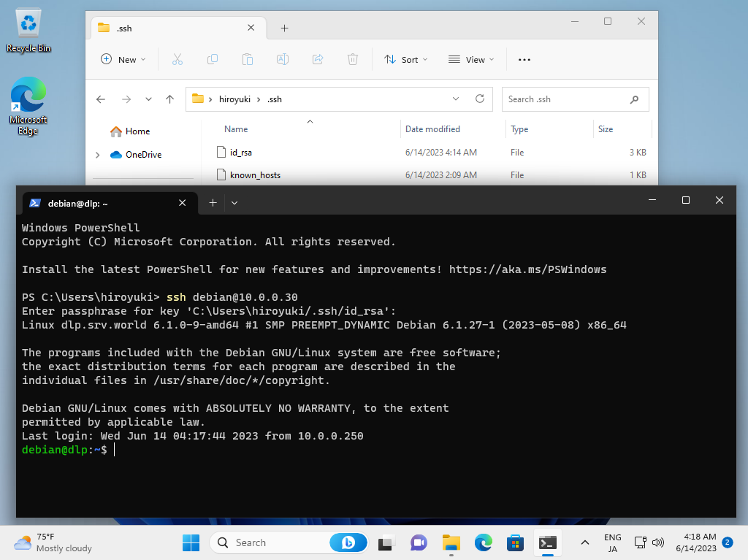Select the .ssh Explorer tab
This screenshot has width=748, height=560.
[x=178, y=28]
